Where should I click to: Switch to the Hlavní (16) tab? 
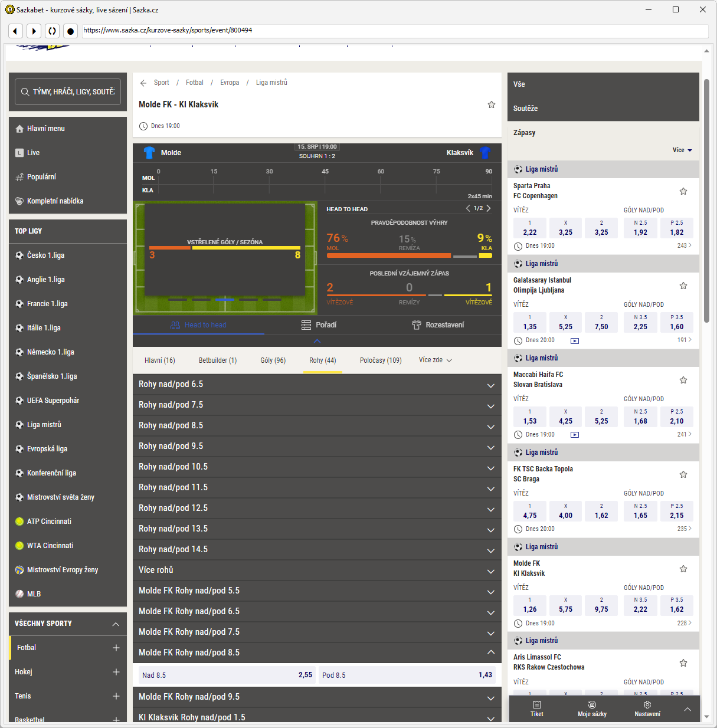point(160,360)
